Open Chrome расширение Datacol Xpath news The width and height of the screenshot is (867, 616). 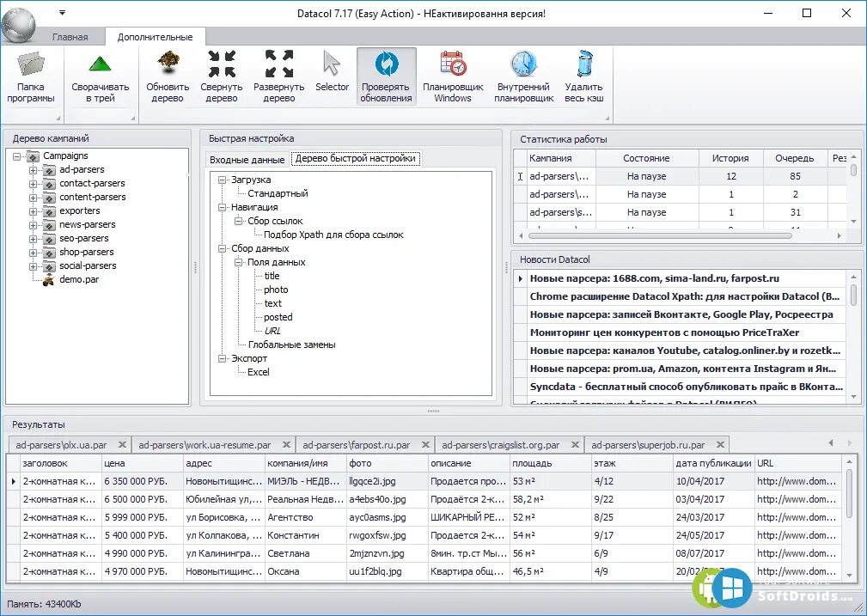(685, 296)
